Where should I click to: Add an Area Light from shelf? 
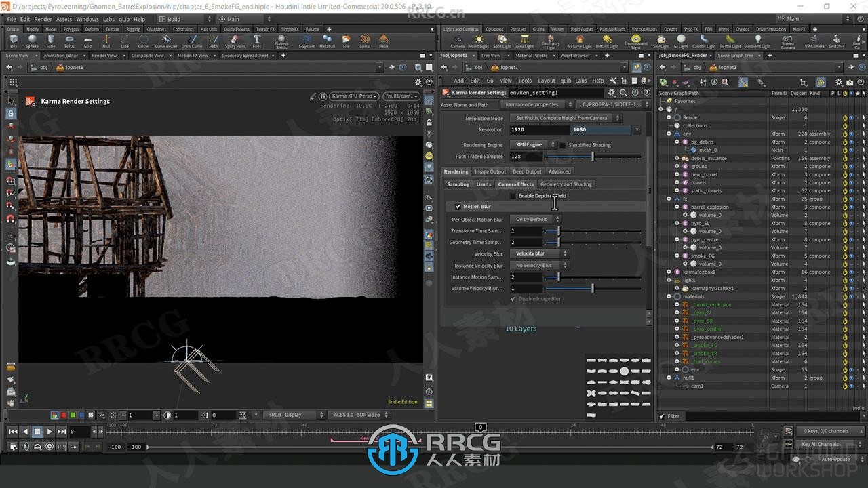tap(525, 41)
